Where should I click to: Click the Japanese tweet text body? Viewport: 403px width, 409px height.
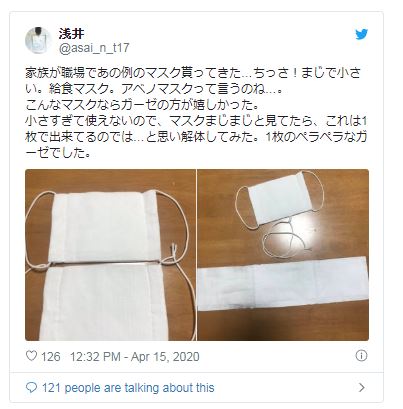tap(197, 113)
